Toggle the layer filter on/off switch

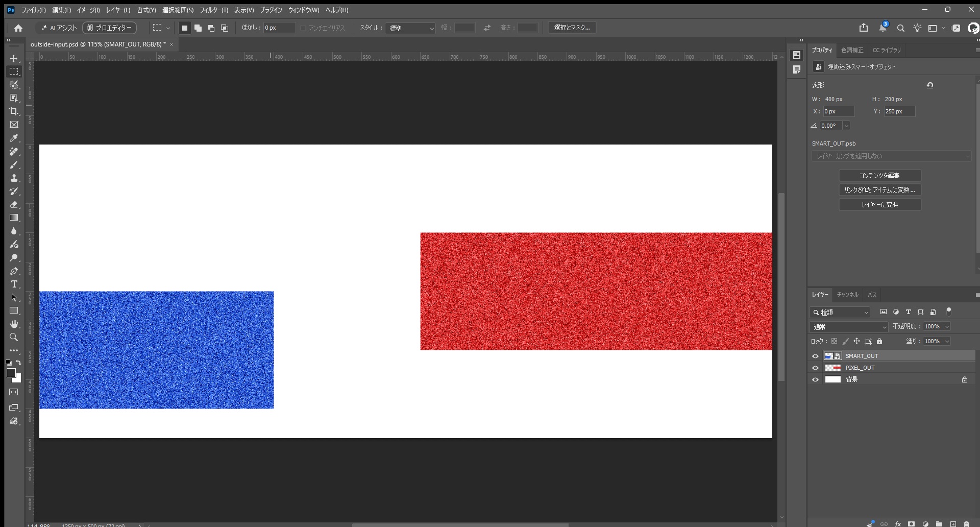pyautogui.click(x=949, y=311)
